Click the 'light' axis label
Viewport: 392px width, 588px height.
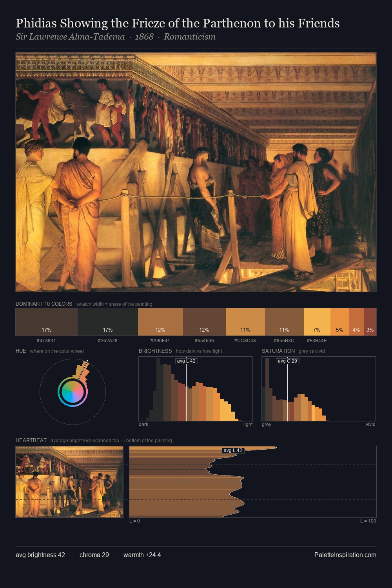(x=248, y=425)
